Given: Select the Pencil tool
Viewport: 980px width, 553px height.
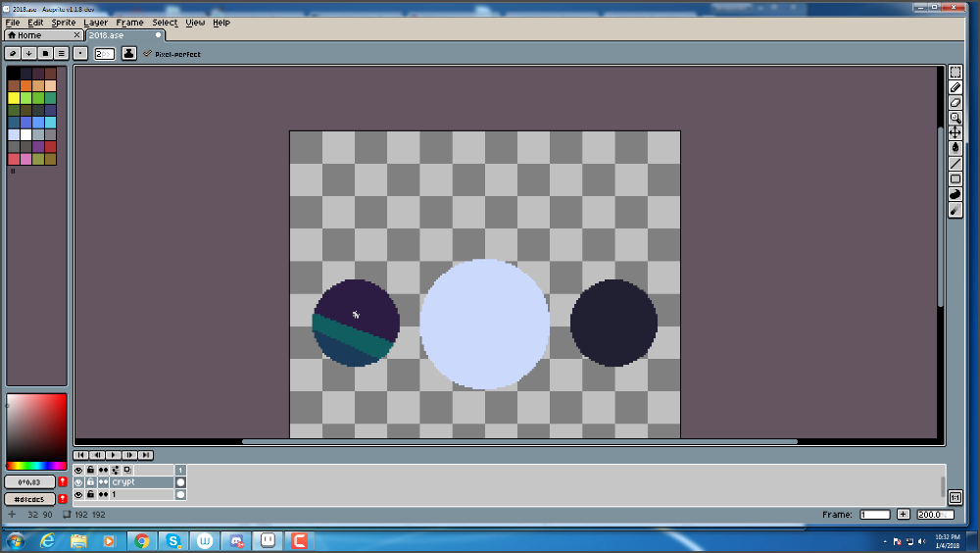Looking at the screenshot, I should pyautogui.click(x=955, y=87).
